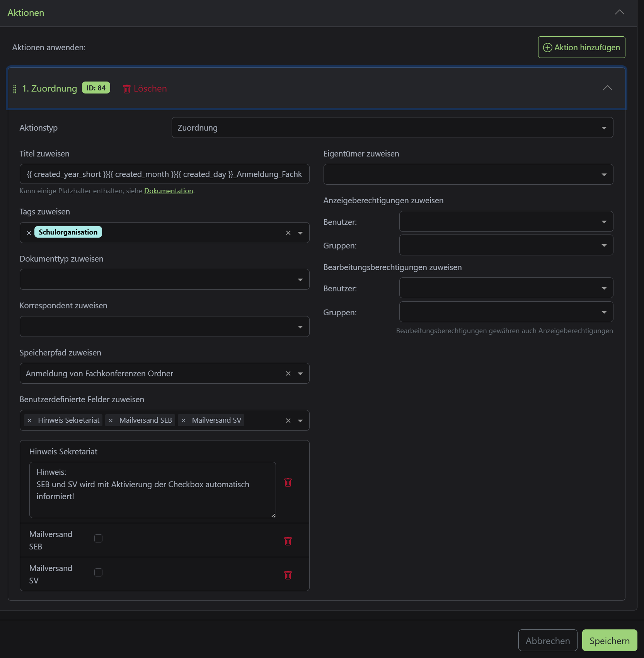Open the Dokumentation link
Screen dimensions: 644x658
[169, 191]
